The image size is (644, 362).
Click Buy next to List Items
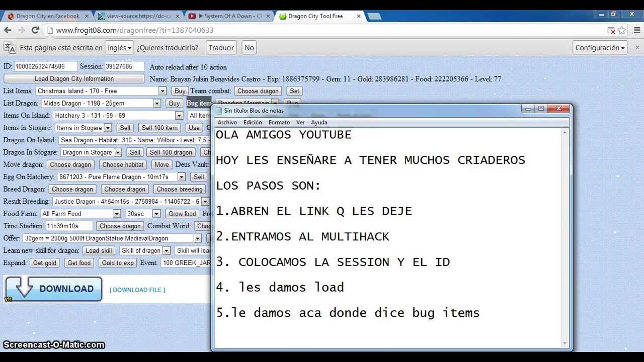180,91
